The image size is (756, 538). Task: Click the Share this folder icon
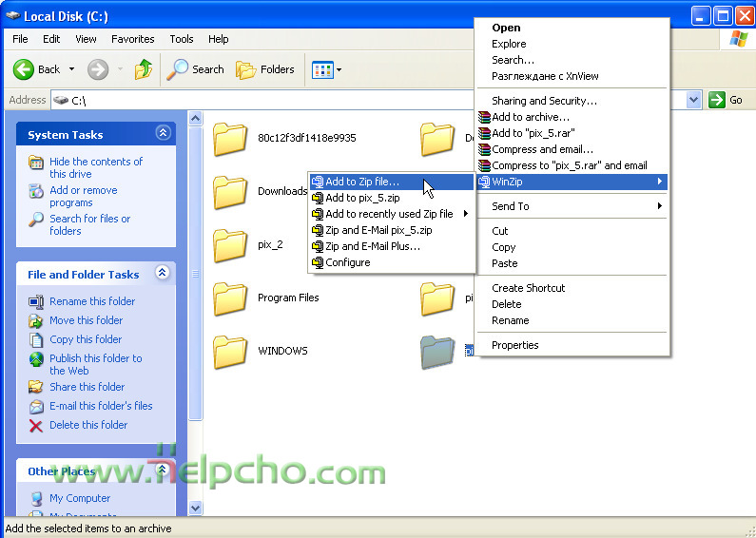[36, 387]
